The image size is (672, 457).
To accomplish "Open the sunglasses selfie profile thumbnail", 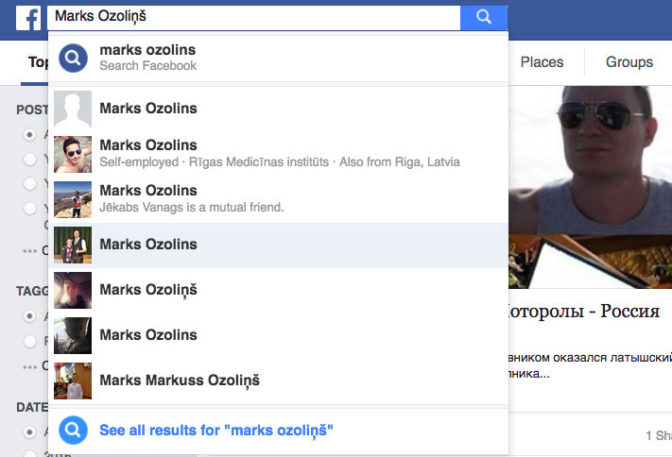I will click(x=73, y=154).
